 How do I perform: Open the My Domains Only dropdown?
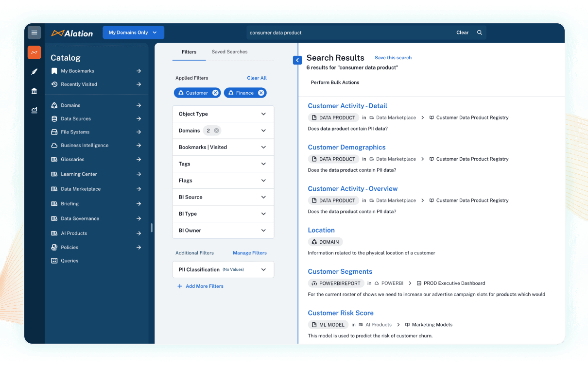[133, 33]
